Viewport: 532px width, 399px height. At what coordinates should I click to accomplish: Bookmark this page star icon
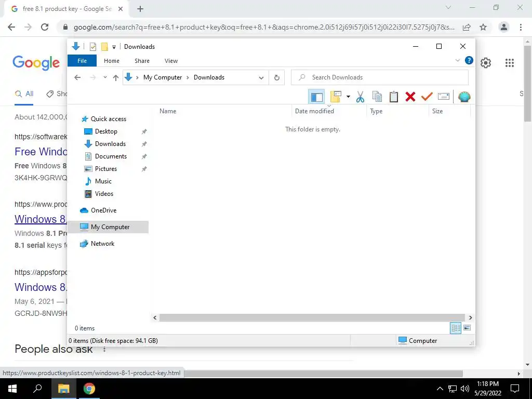pyautogui.click(x=483, y=27)
